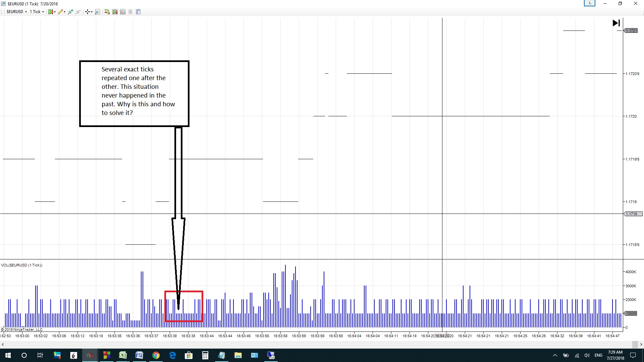Select the crosshair cursor tool
The height and width of the screenshot is (362, 644).
[88, 12]
